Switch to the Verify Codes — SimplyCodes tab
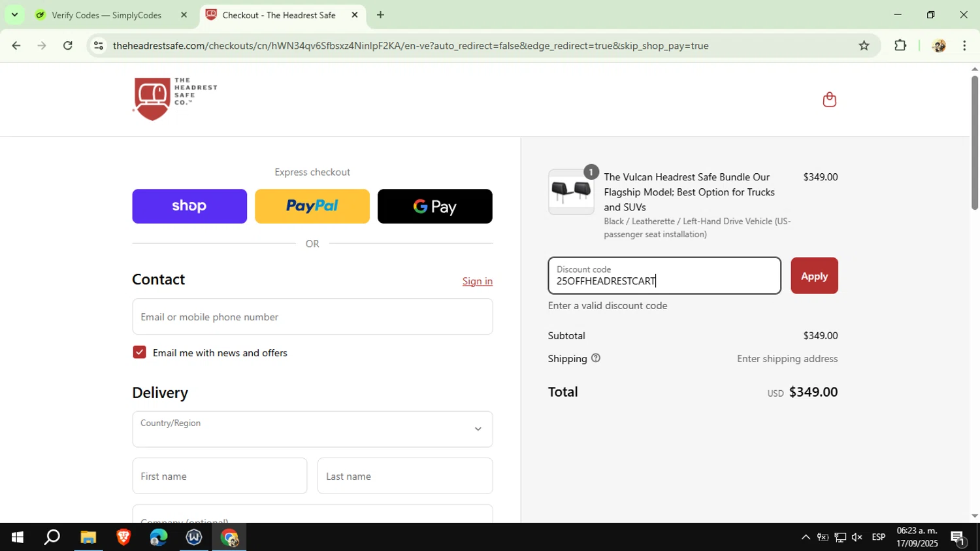Screen dimensions: 980x551 108,15
